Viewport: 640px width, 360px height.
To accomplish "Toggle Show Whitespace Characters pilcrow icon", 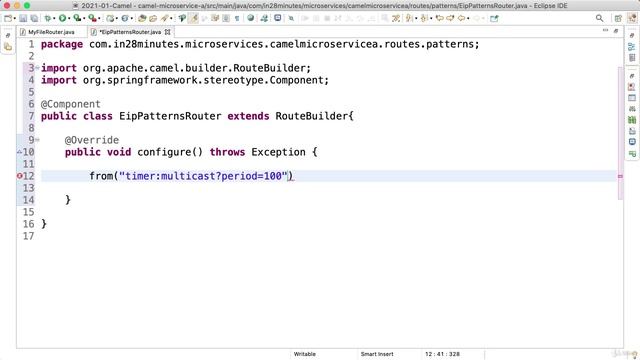I will coord(237,18).
